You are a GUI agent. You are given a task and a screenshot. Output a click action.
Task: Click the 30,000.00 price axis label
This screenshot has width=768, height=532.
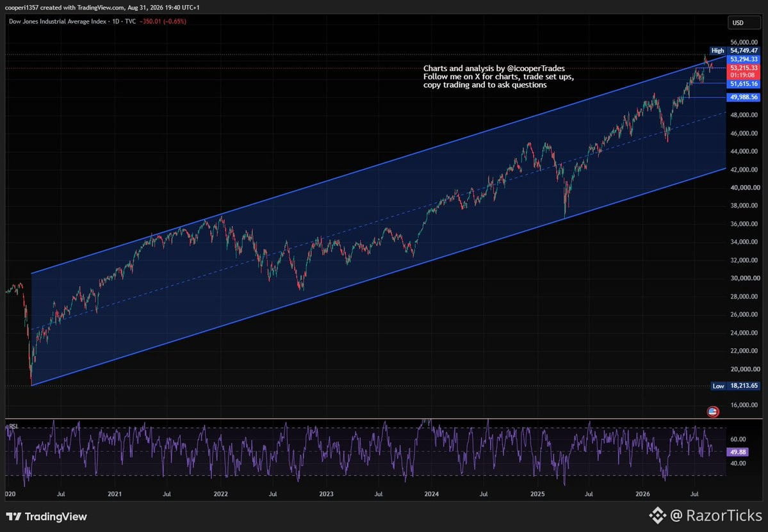(x=745, y=278)
